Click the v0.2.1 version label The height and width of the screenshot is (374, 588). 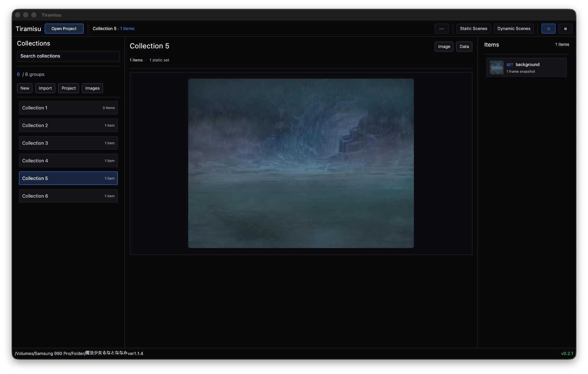[567, 353]
